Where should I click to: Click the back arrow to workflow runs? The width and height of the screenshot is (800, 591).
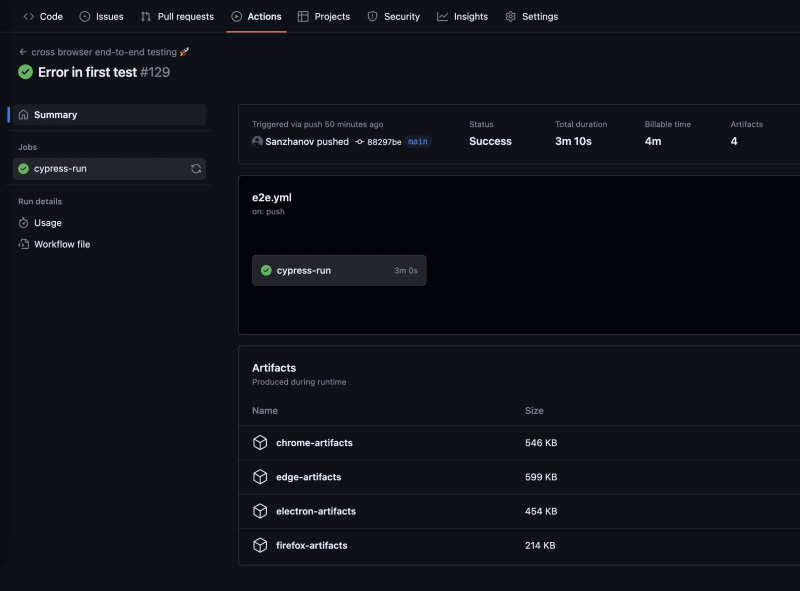[x=22, y=52]
